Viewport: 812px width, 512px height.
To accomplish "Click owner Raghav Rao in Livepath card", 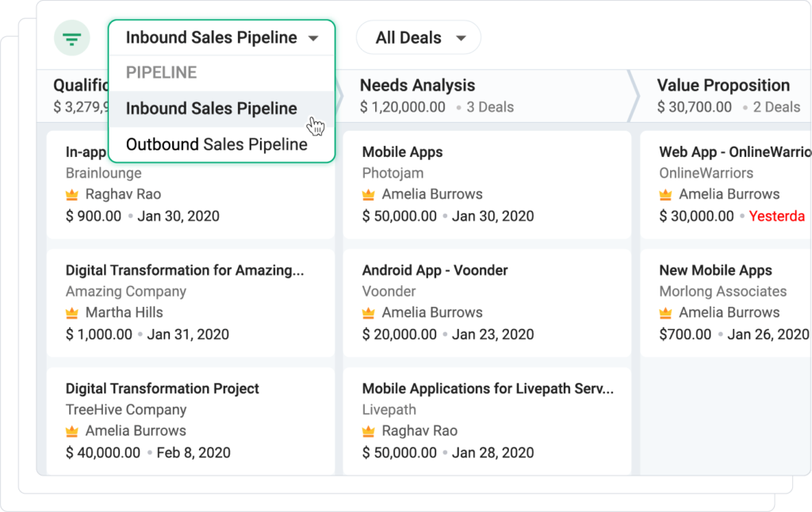I will [x=420, y=430].
